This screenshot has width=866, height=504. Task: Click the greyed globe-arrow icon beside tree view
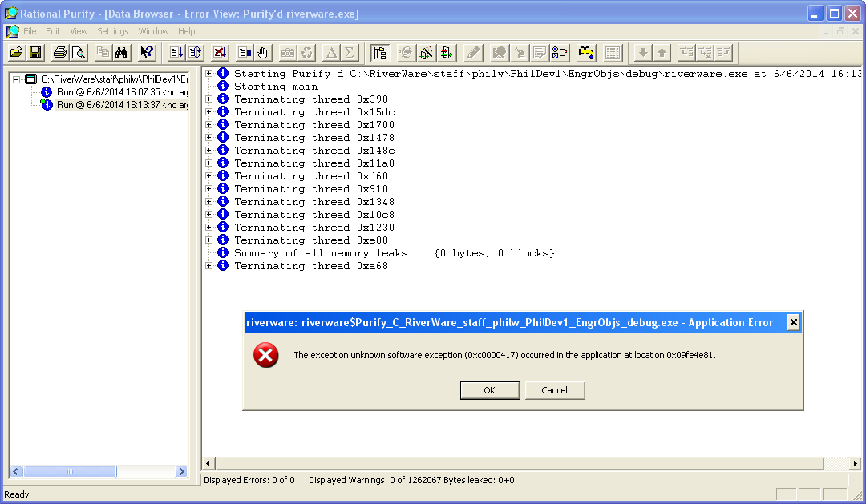tap(406, 52)
